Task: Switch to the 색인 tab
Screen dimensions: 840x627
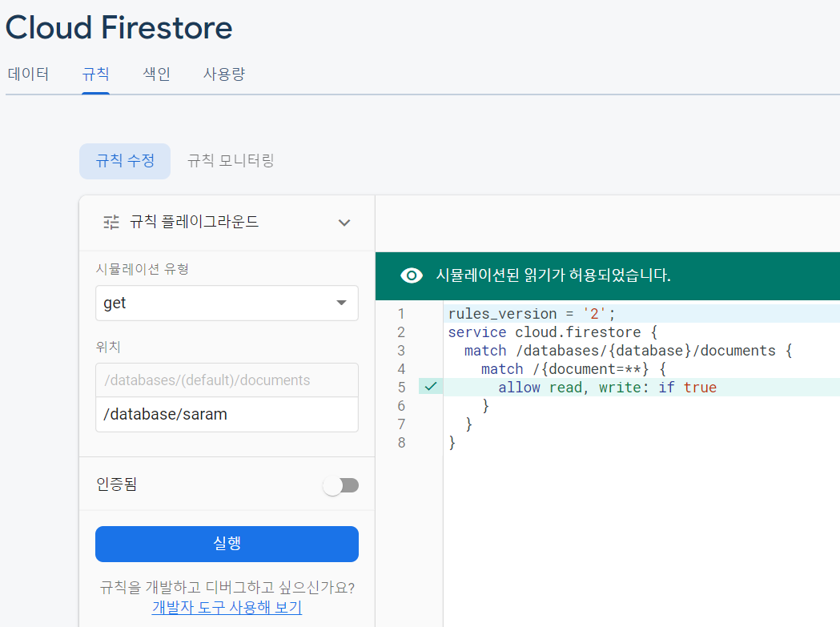Action: [156, 74]
